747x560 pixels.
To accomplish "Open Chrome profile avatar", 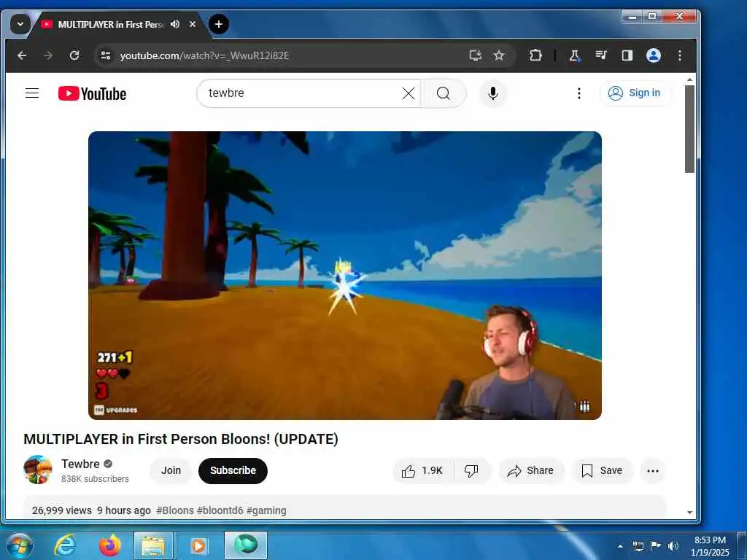I will (653, 55).
